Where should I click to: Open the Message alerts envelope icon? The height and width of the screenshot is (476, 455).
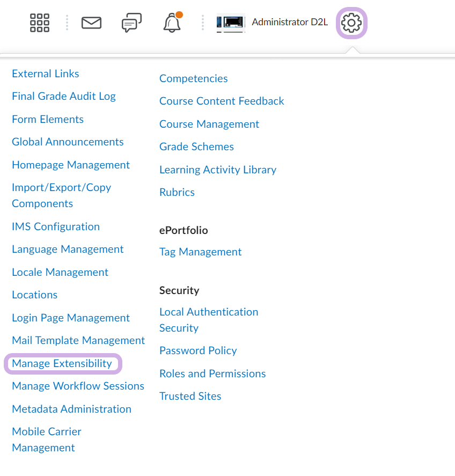point(91,23)
